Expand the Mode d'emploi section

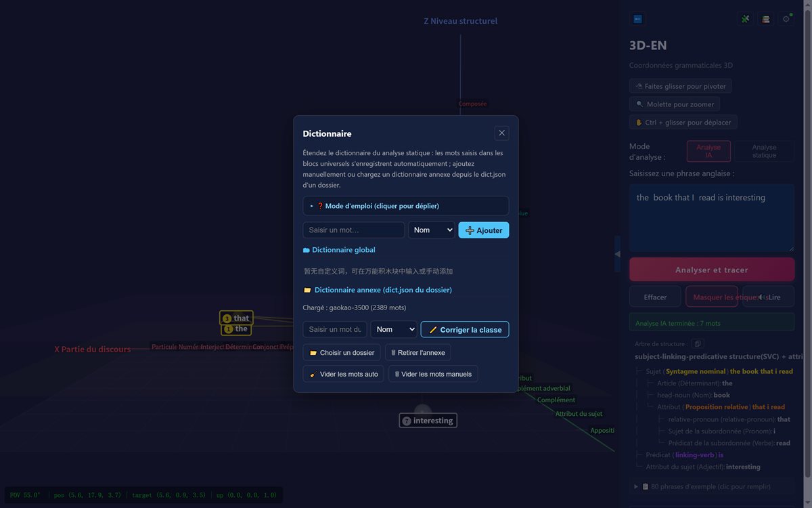pos(406,206)
